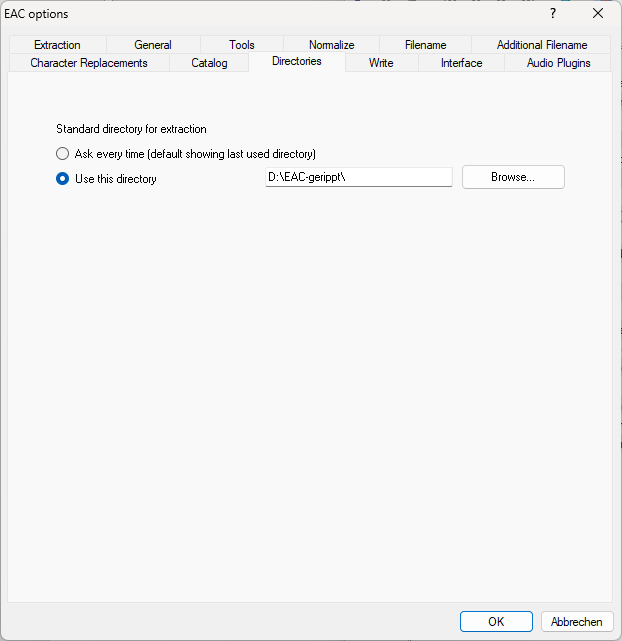Select the Tools tab
Image resolution: width=622 pixels, height=641 pixels.
pyautogui.click(x=241, y=45)
